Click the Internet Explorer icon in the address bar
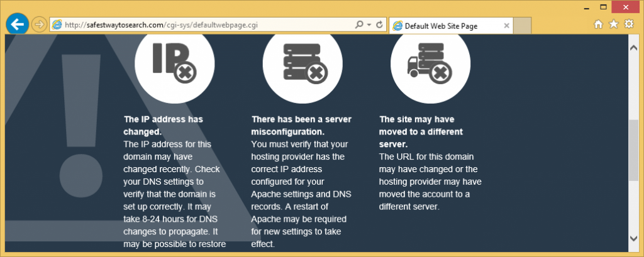 click(57, 25)
